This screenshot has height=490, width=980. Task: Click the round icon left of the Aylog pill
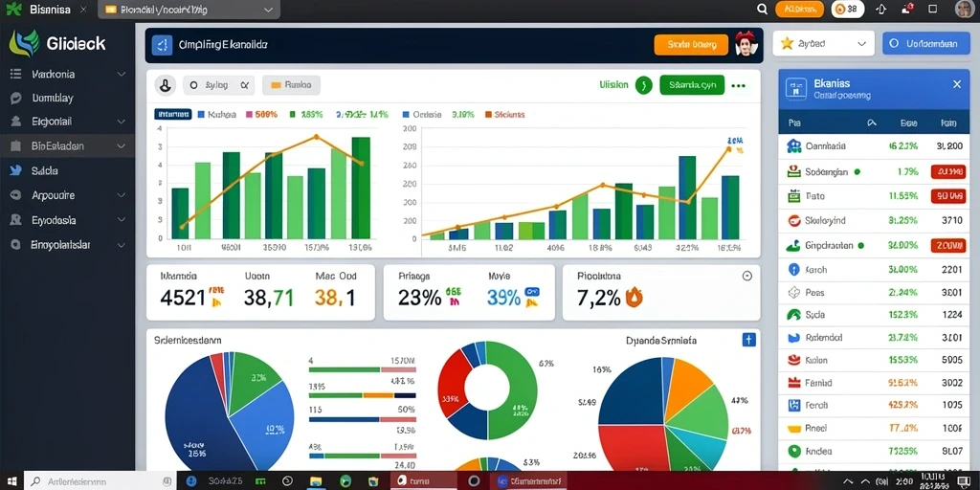tap(165, 85)
